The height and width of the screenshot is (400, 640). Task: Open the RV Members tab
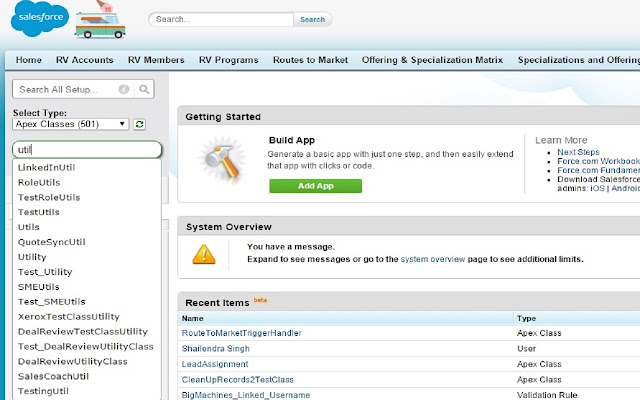tap(156, 60)
